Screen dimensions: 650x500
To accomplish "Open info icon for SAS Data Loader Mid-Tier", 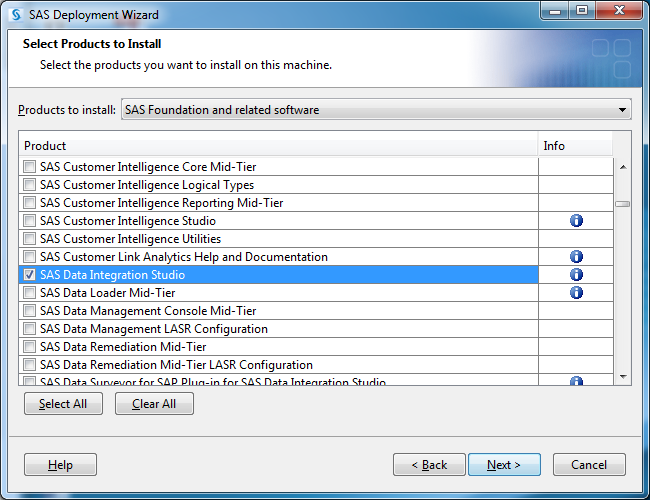I will [576, 293].
